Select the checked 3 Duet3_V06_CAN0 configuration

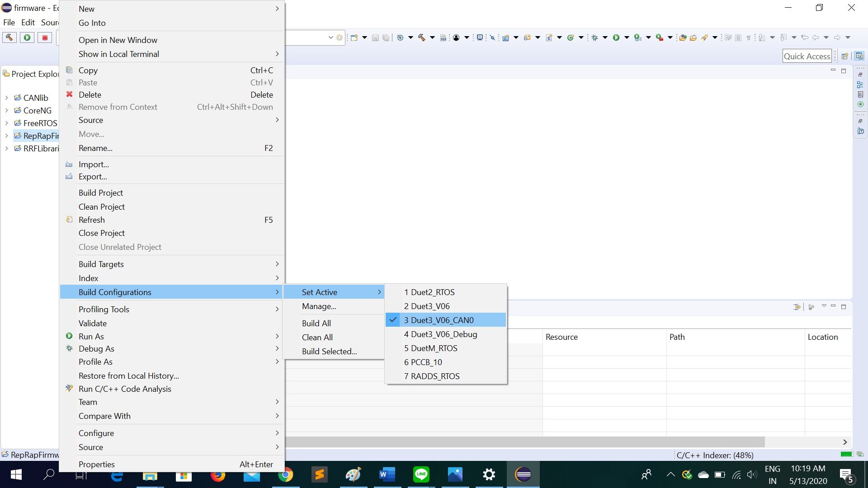(446, 320)
